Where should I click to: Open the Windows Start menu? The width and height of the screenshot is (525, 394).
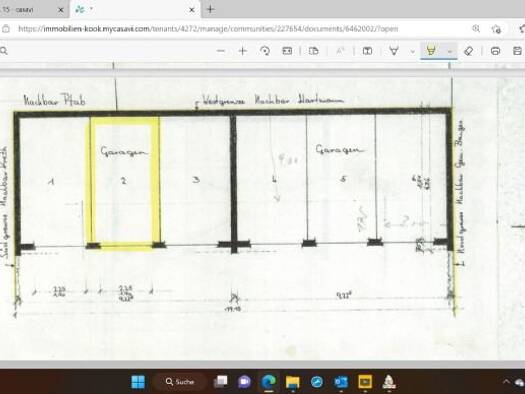click(x=138, y=382)
